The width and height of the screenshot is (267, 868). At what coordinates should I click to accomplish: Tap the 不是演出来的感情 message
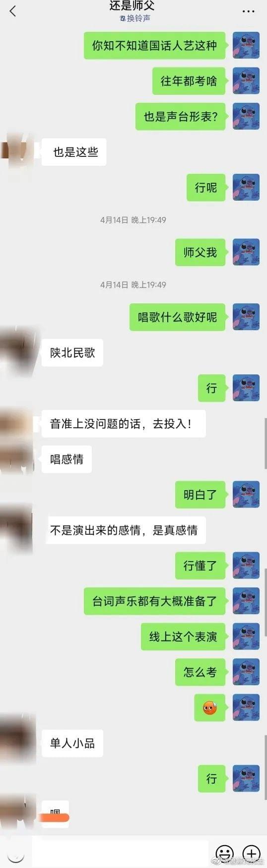point(124,530)
